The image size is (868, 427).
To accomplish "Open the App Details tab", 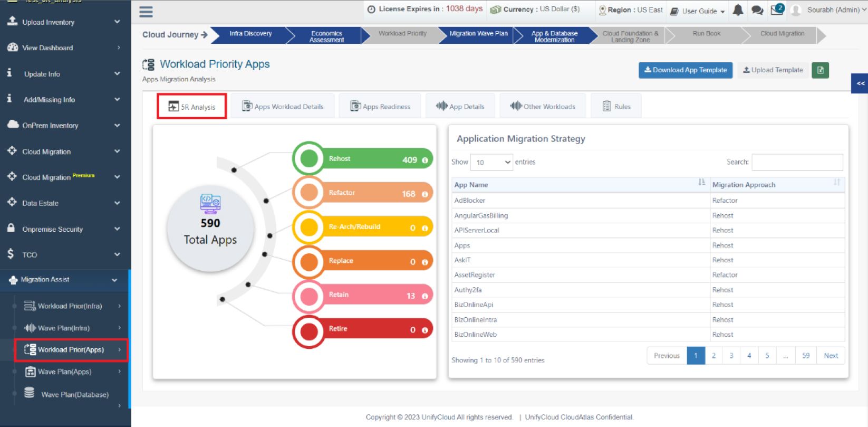I will pyautogui.click(x=460, y=107).
